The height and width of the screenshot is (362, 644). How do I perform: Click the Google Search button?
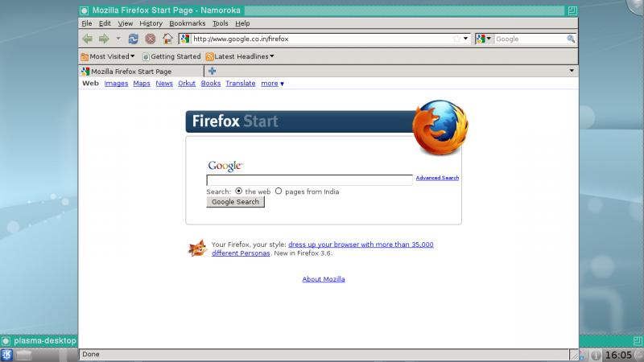coord(235,202)
